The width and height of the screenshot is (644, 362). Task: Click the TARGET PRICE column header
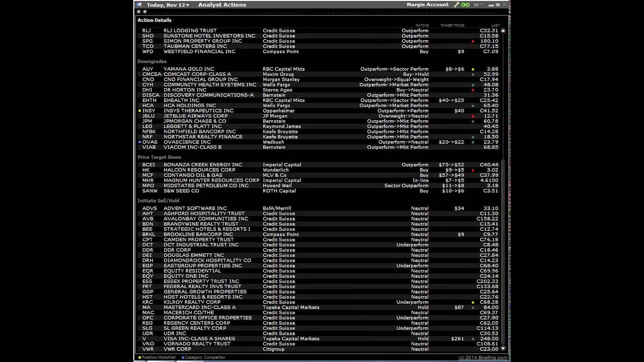(x=452, y=25)
